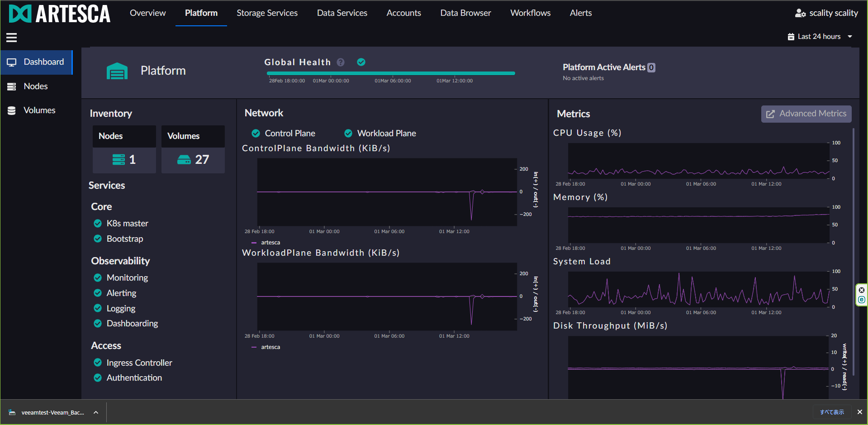868x425 pixels.
Task: Switch to the Accounts tab
Action: click(404, 13)
